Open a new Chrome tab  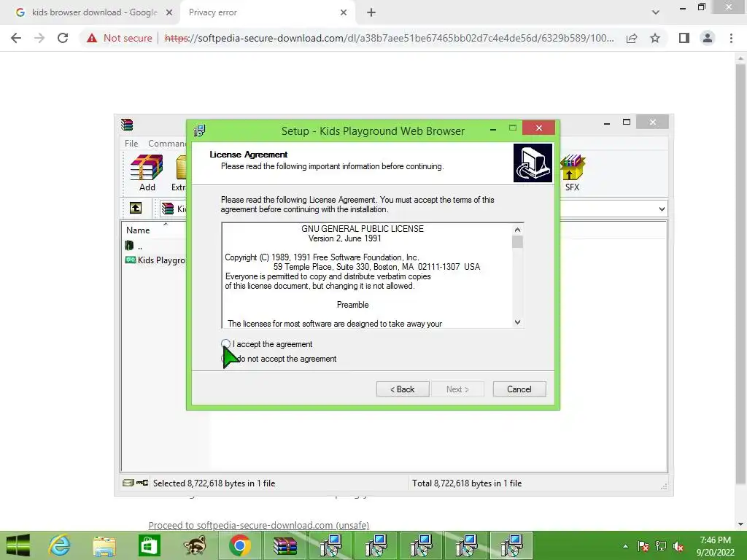[371, 13]
